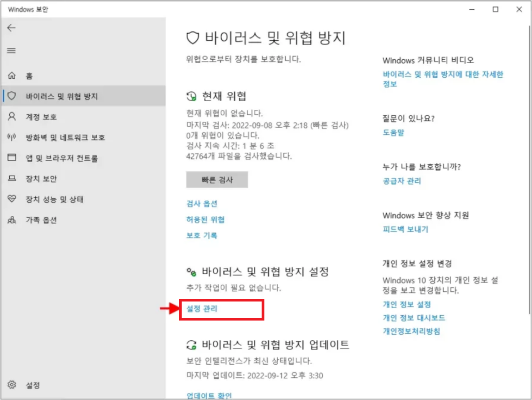
Task: Open the 개인 정보 대시보드 link
Action: click(414, 318)
